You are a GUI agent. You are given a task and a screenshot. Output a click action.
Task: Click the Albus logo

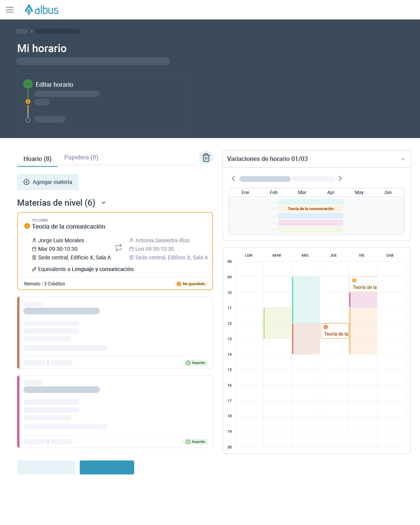click(x=42, y=10)
